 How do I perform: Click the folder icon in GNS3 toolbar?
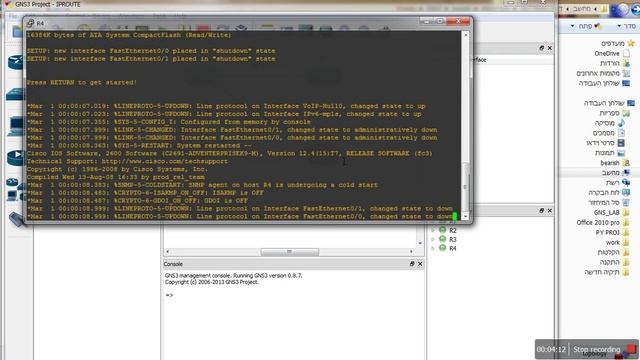click(17, 30)
